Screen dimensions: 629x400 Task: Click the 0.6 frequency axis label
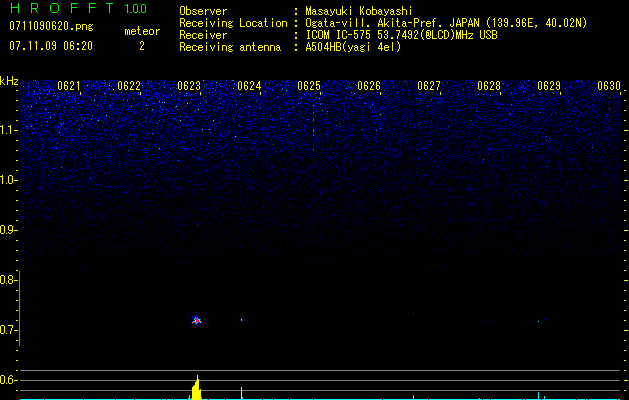click(x=9, y=380)
